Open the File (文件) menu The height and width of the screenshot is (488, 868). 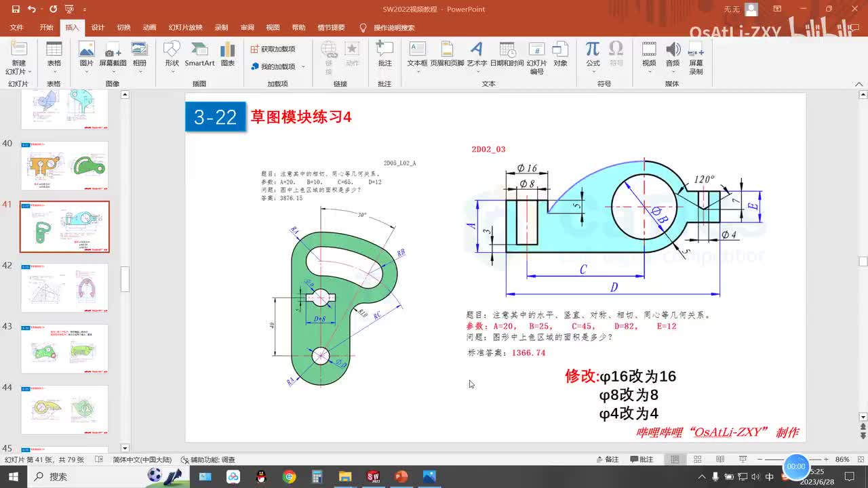click(x=17, y=28)
